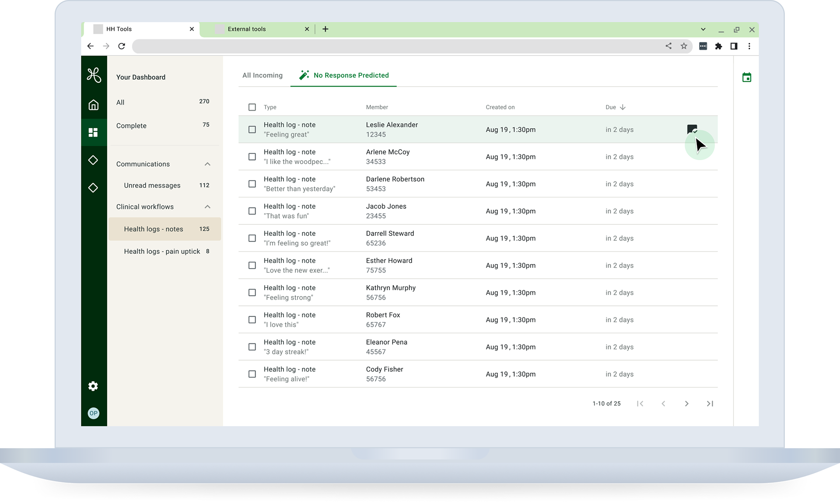Viewport: 840px width, 504px height.
Task: Open the Home icon in sidebar
Action: coord(93,105)
